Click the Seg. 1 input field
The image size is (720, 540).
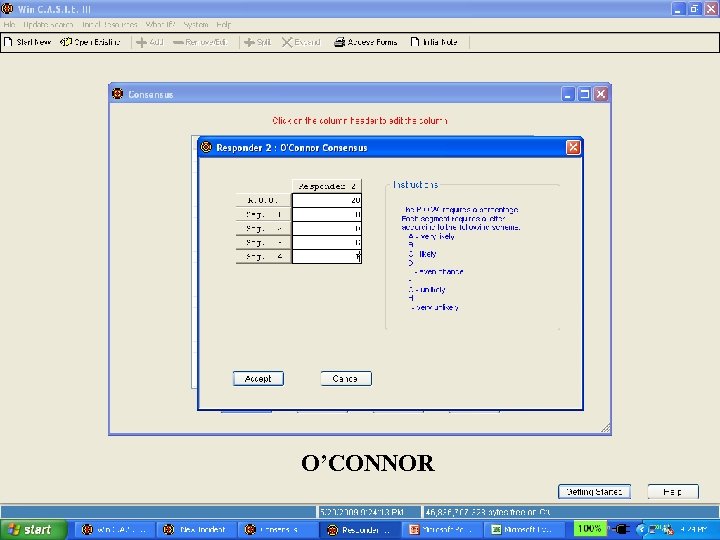[327, 214]
